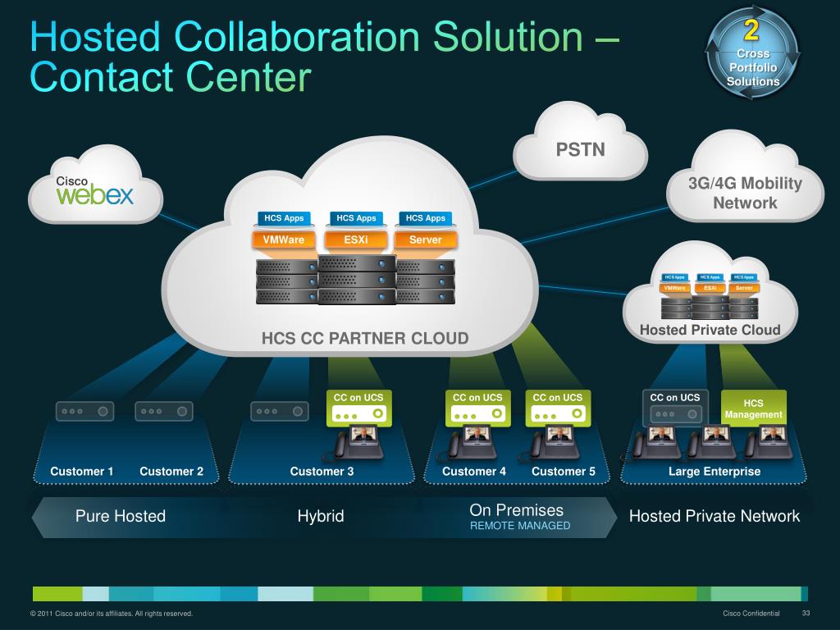Click the orange Server block

click(x=426, y=240)
